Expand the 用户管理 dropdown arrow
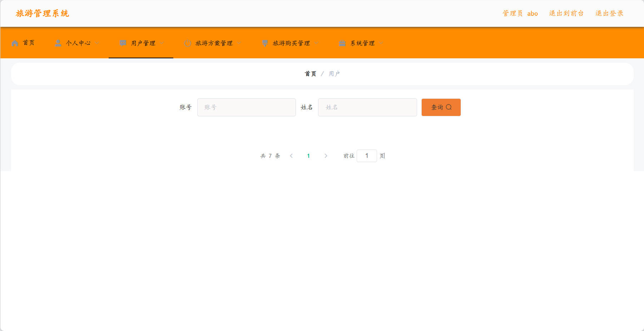The image size is (644, 331). point(162,43)
